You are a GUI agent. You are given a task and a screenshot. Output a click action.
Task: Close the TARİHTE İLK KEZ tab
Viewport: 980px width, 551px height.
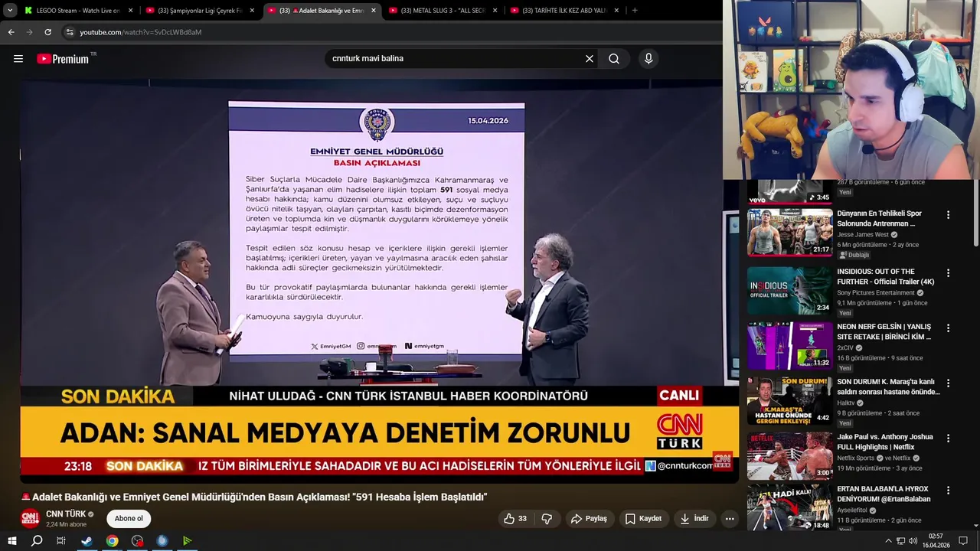click(x=616, y=11)
